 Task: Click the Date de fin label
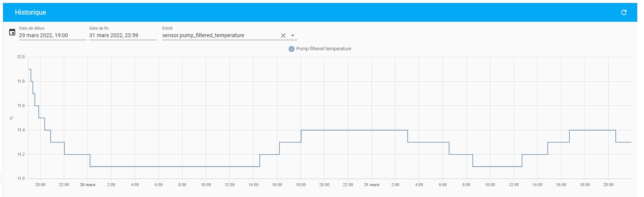click(99, 28)
